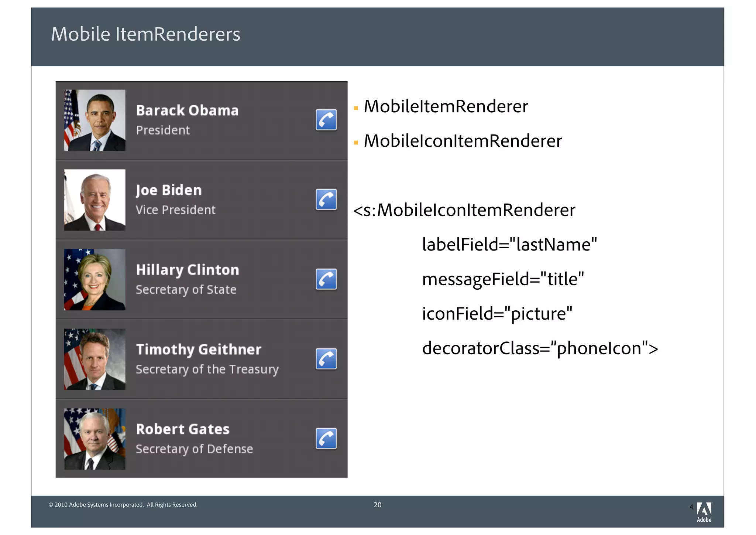This screenshot has width=756, height=535.
Task: Tap the phone icon beside Robert Gates
Action: tap(326, 439)
